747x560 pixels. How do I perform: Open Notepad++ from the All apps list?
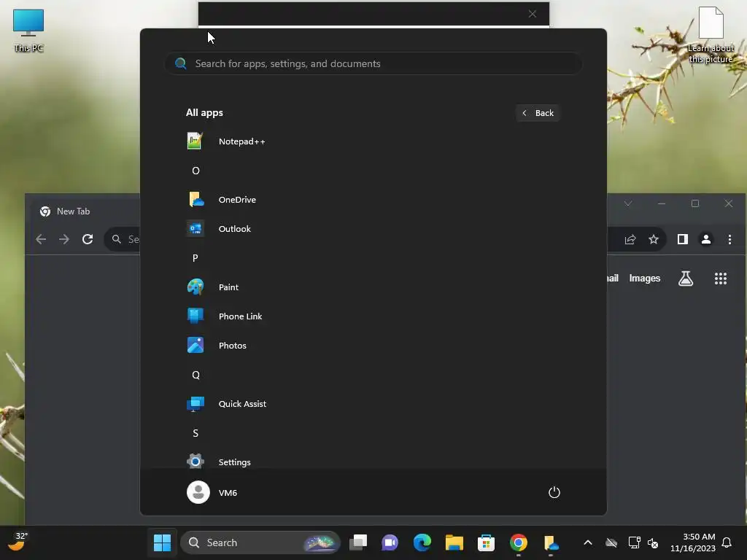click(373, 141)
